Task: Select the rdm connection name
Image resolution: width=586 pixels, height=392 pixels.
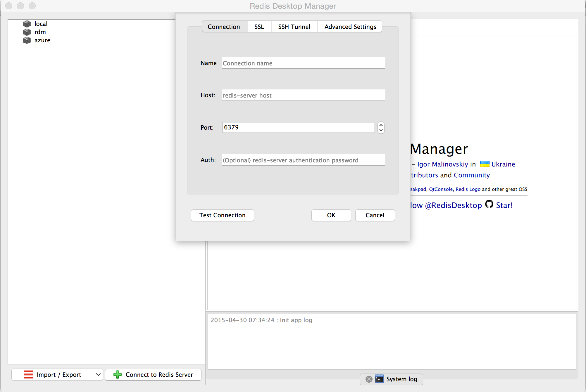Action: (x=40, y=32)
